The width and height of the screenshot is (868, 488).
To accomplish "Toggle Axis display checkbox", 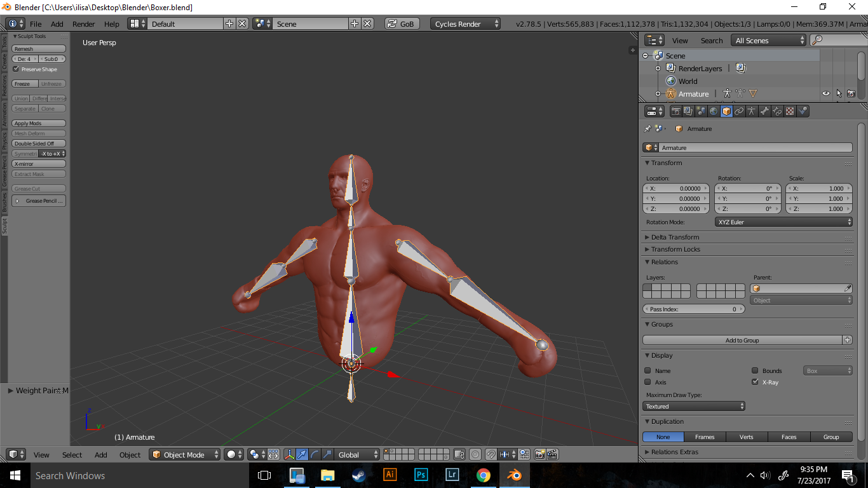I will (x=648, y=382).
